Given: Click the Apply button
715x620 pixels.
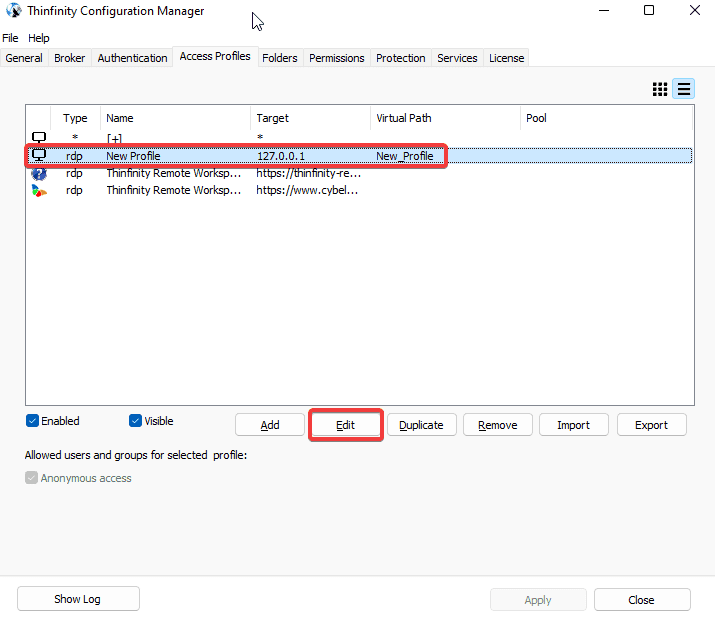Looking at the screenshot, I should point(538,600).
